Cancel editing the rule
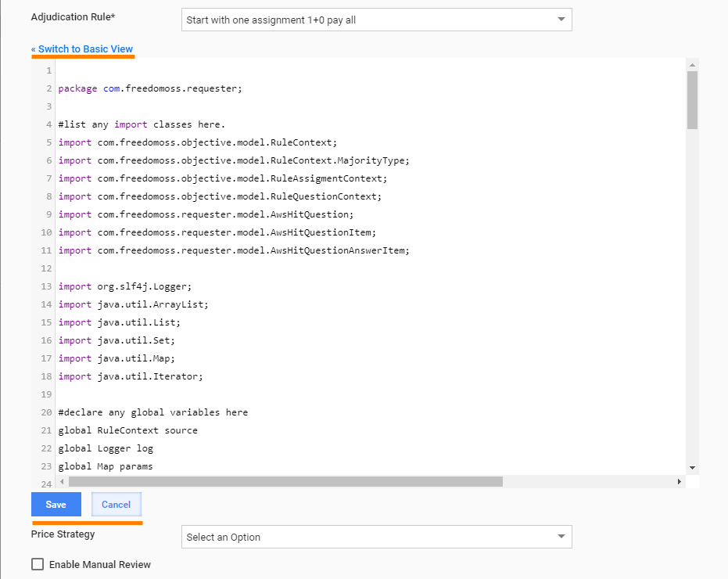Screen dimensions: 728x579 coord(116,504)
